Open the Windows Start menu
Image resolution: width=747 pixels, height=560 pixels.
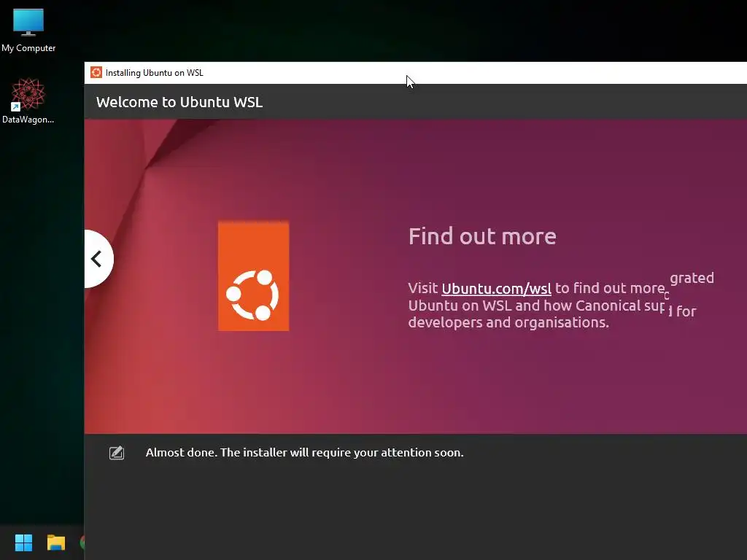pos(23,542)
